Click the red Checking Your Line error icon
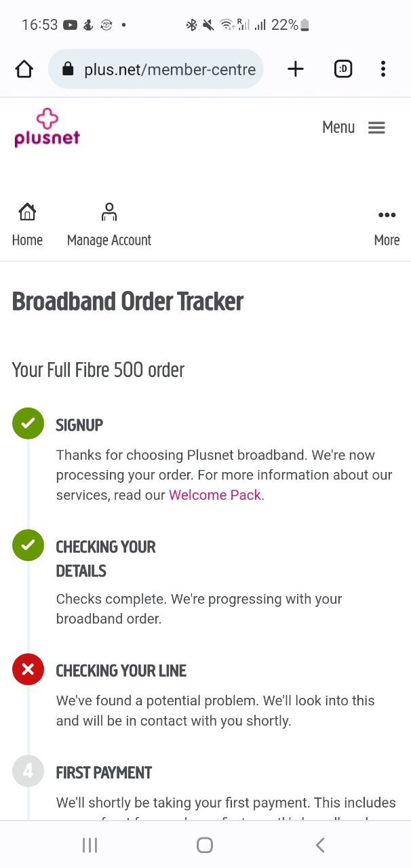Image resolution: width=411 pixels, height=868 pixels. [28, 669]
